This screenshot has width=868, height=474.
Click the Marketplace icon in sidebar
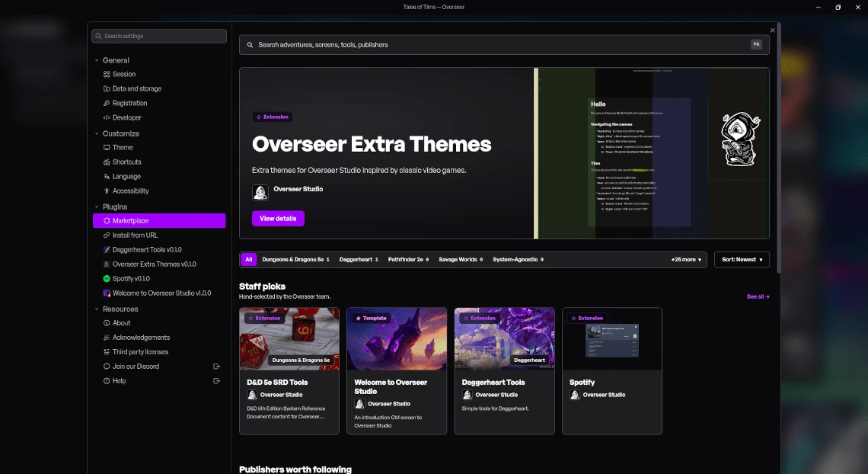coord(107,220)
